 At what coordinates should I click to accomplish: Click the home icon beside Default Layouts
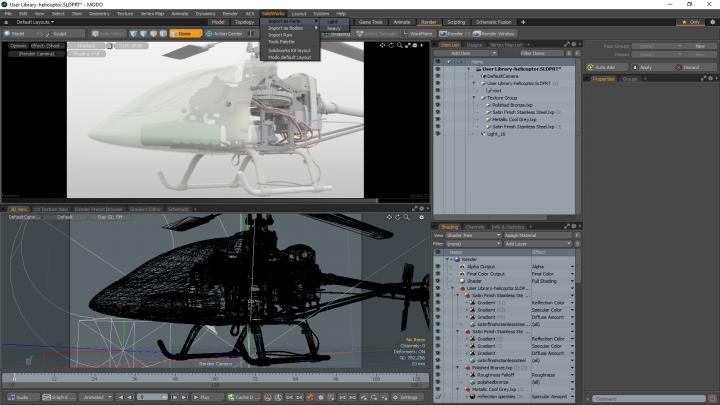click(x=6, y=22)
